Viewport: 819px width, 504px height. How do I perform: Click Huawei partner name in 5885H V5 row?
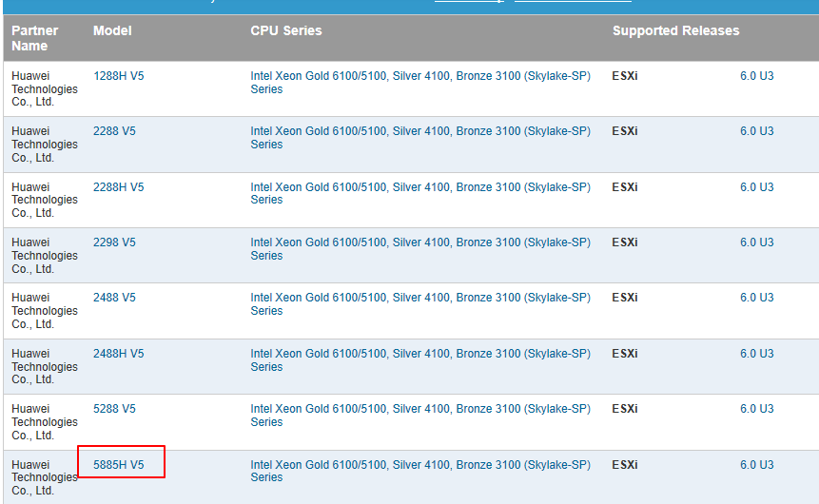[45, 478]
